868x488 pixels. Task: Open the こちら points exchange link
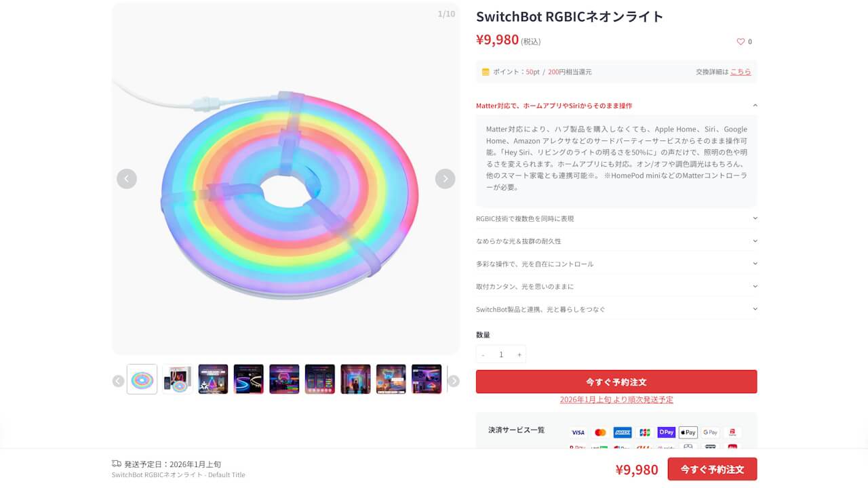click(741, 72)
